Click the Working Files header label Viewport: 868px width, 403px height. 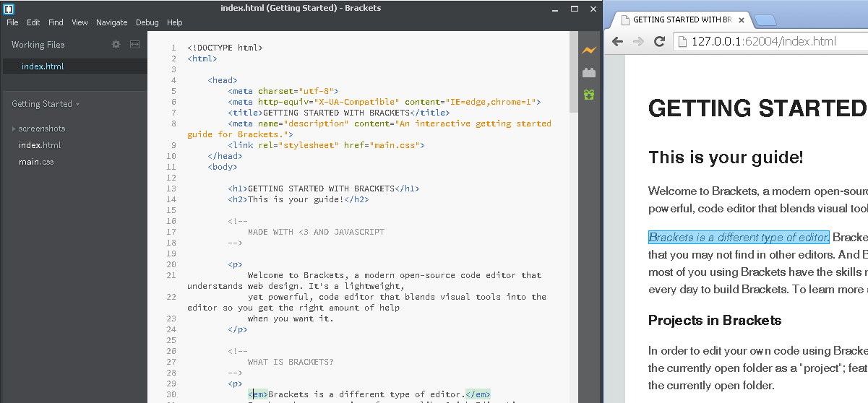point(38,45)
